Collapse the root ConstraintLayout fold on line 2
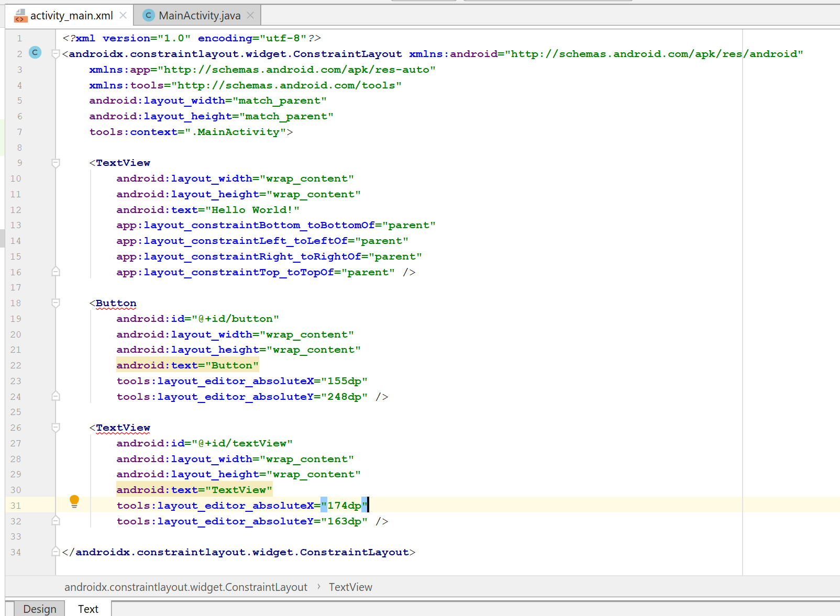 pos(56,53)
